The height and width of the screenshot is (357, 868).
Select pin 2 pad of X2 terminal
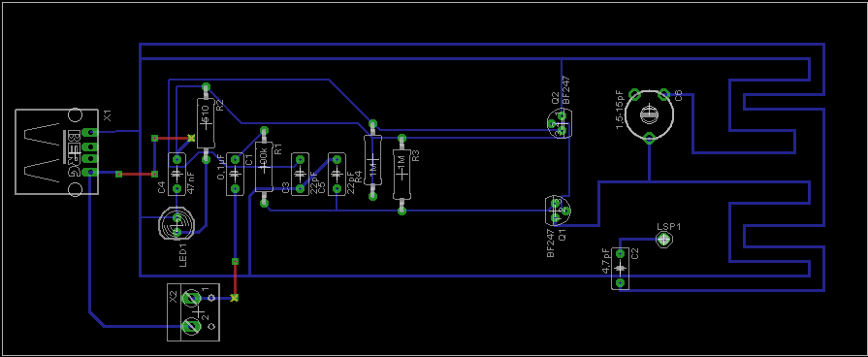point(192,326)
